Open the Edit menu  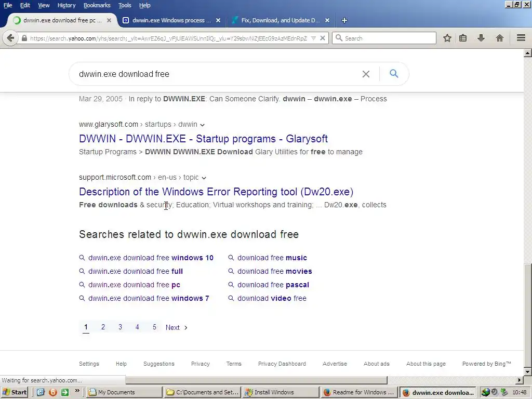pos(25,5)
